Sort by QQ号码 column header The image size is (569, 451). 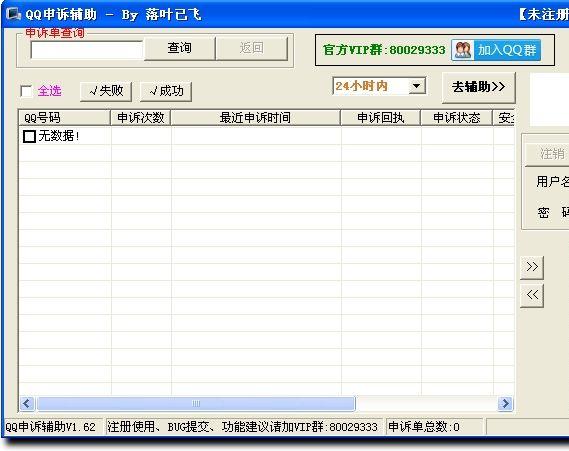64,118
